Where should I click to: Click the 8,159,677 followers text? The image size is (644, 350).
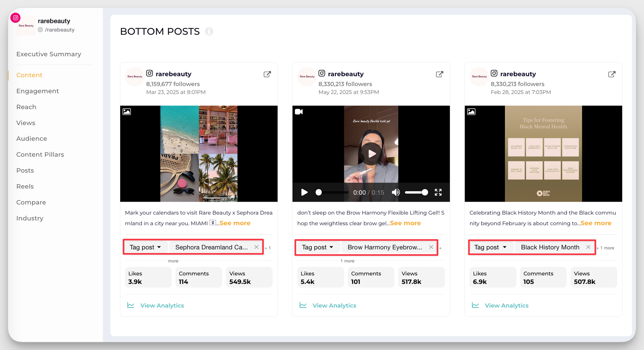click(173, 84)
